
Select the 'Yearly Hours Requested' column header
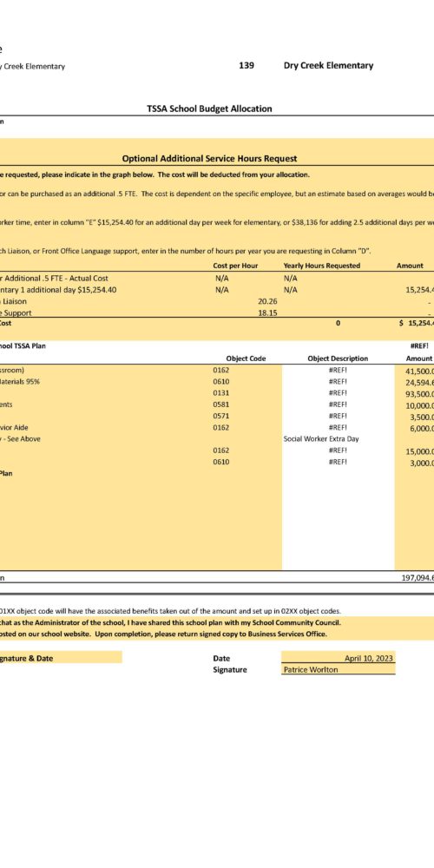pos(322,266)
